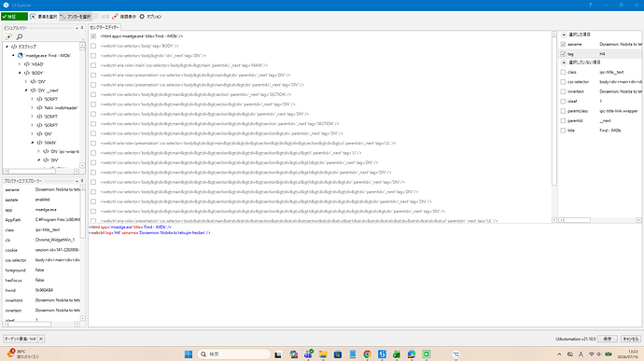Open the weather widget showing 36°C

[x=22, y=354]
